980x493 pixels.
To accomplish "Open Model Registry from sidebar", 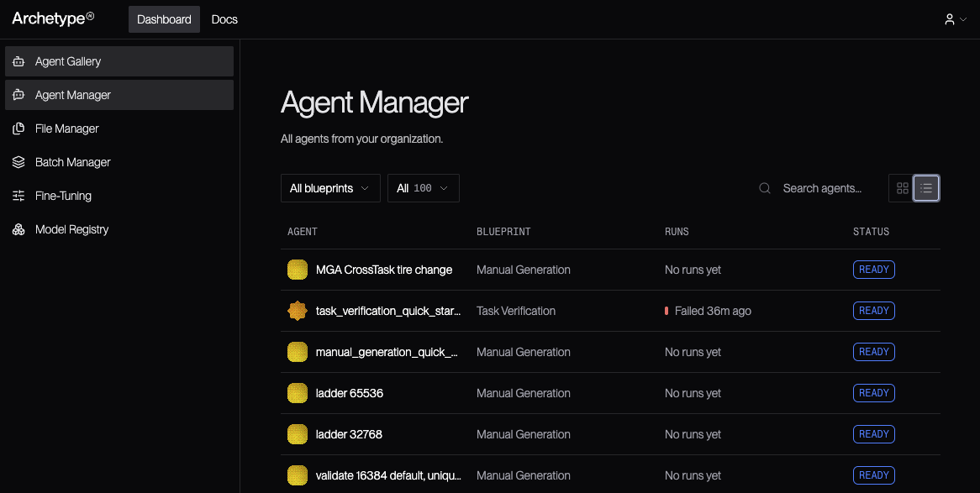I will click(x=119, y=229).
